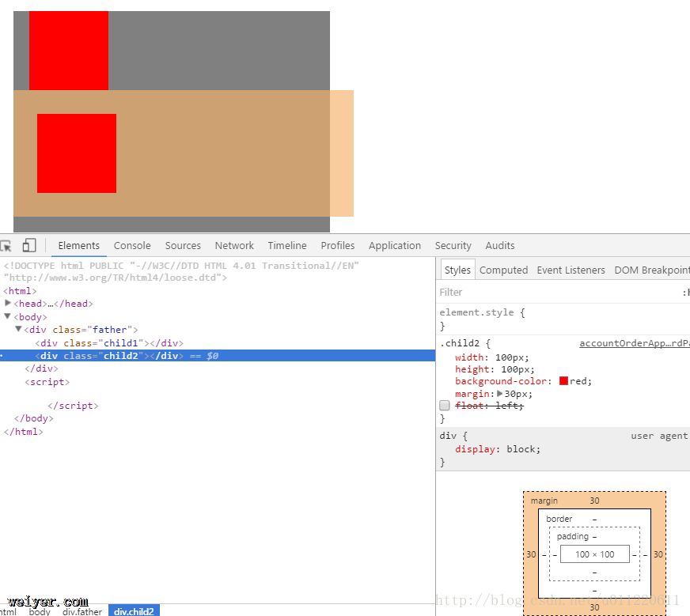Open the Audits tab
Screen dimensions: 690x616
click(500, 245)
